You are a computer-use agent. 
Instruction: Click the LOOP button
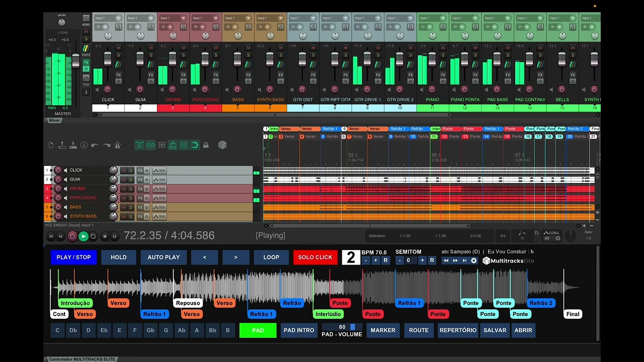pos(271,257)
